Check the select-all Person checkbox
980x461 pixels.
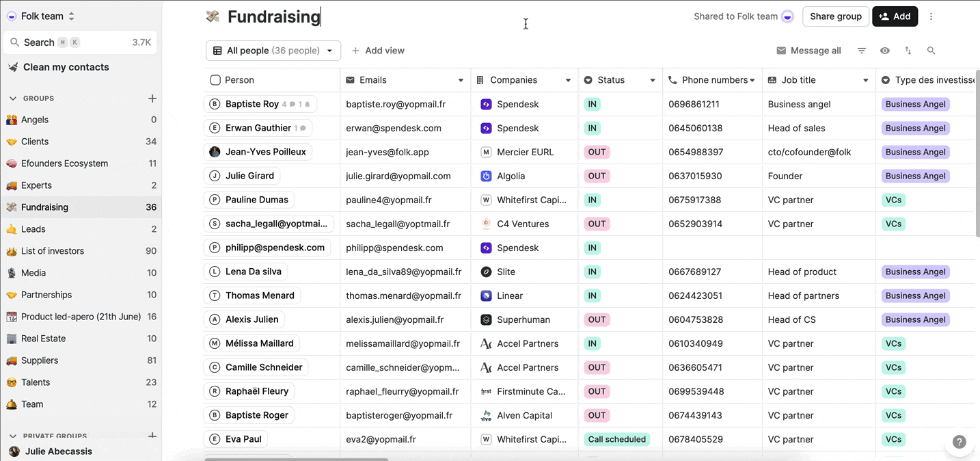215,80
